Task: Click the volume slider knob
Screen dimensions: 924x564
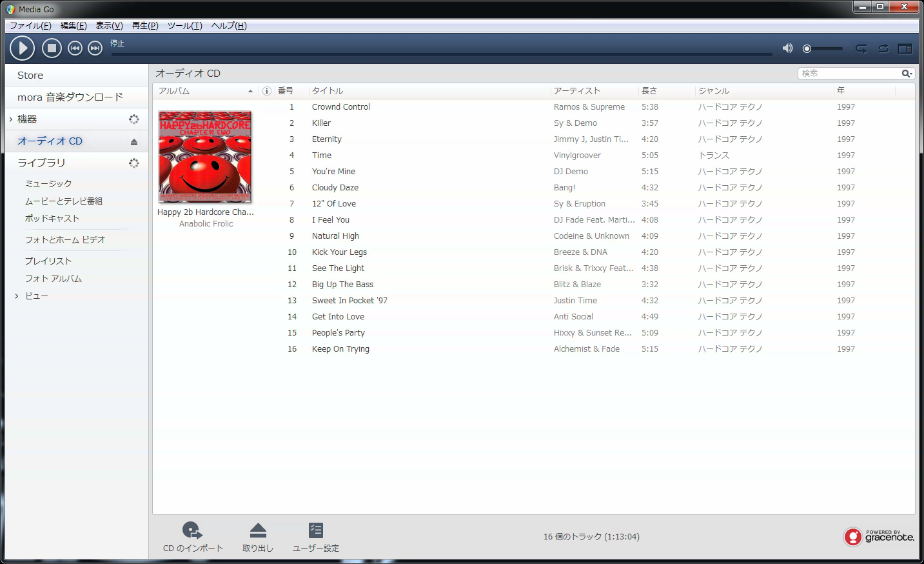Action: [x=807, y=48]
